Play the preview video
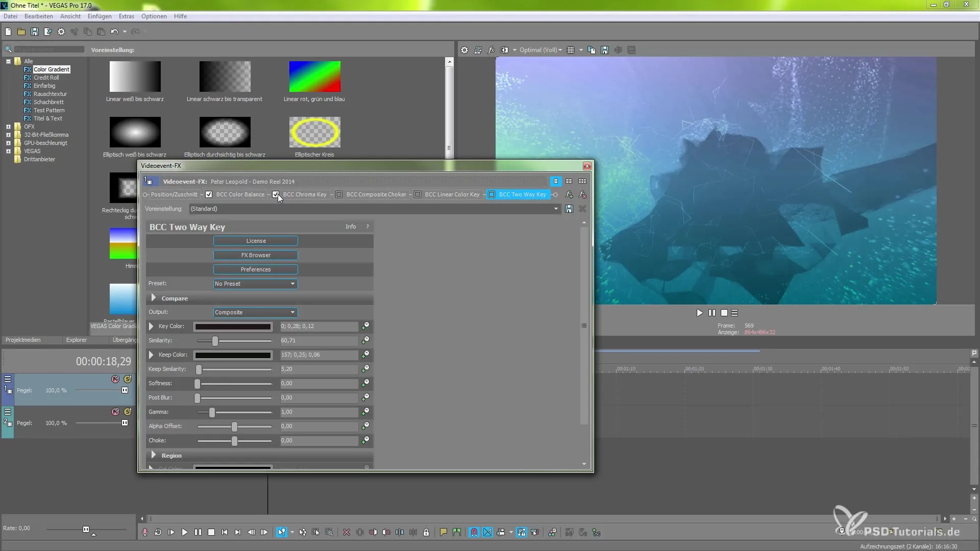980x551 pixels. click(x=700, y=313)
